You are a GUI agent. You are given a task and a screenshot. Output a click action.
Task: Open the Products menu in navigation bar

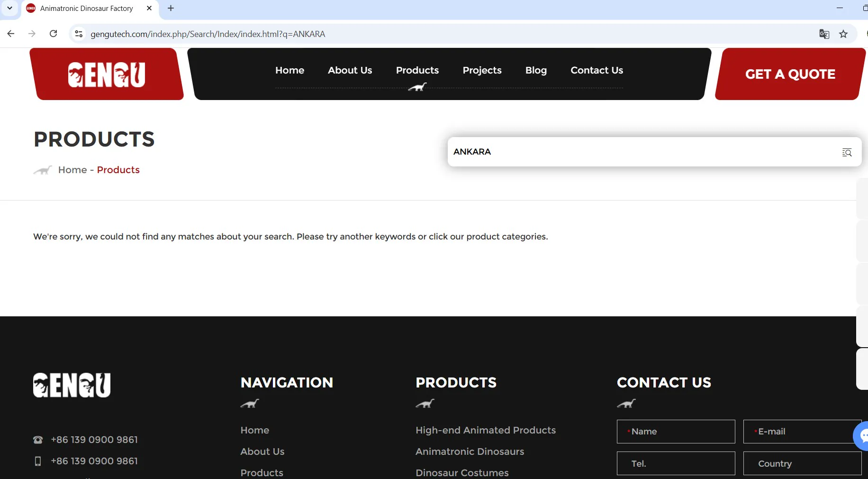point(417,70)
